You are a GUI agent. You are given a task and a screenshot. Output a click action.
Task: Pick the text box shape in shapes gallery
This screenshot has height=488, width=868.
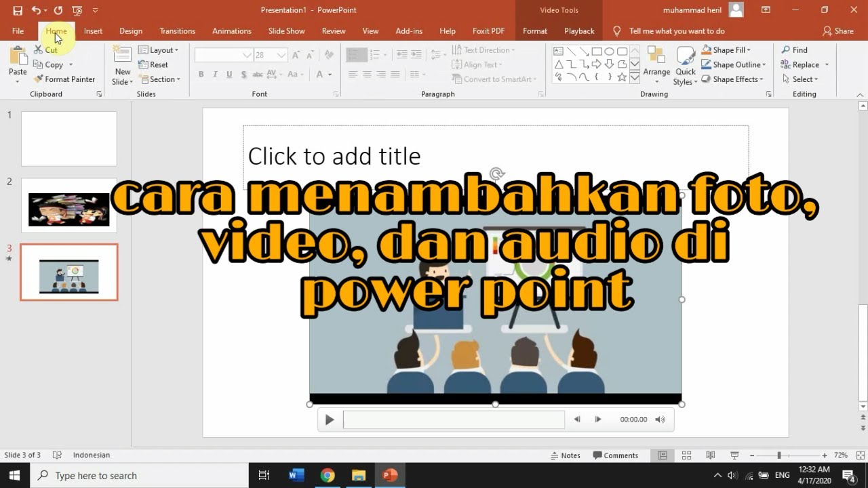[558, 52]
